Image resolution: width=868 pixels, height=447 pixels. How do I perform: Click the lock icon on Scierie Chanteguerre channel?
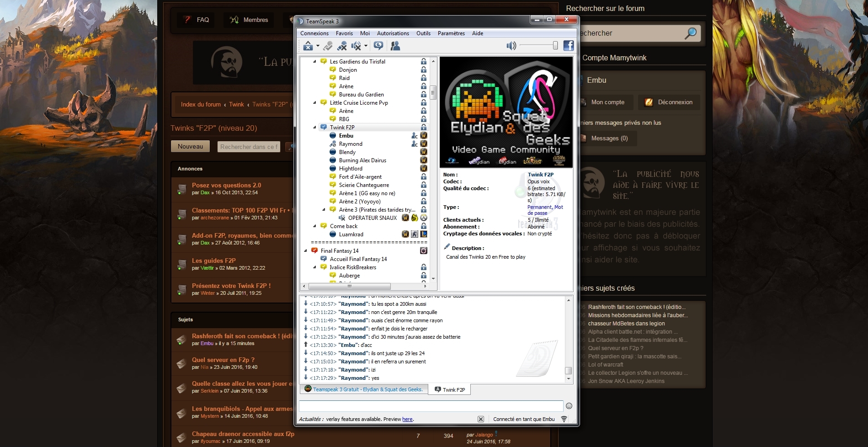(424, 185)
